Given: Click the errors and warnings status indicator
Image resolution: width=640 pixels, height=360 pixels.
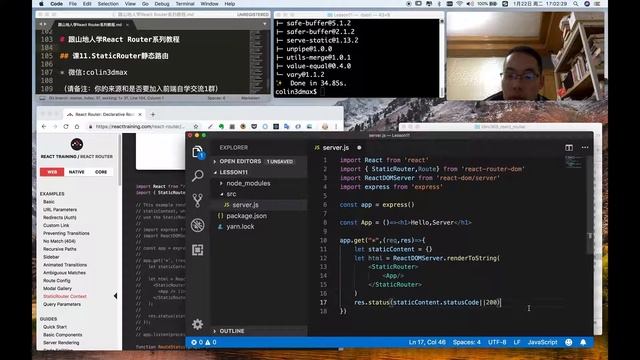Looking at the screenshot, I should [204, 342].
